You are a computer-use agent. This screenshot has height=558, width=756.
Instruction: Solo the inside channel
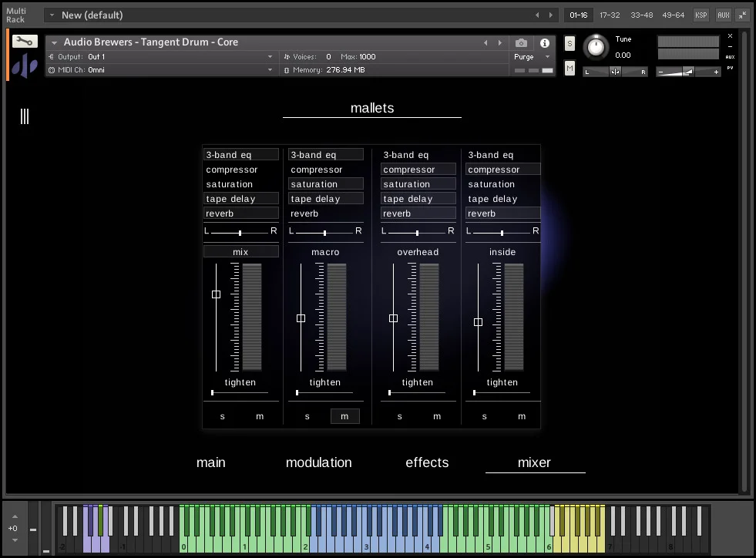(485, 416)
